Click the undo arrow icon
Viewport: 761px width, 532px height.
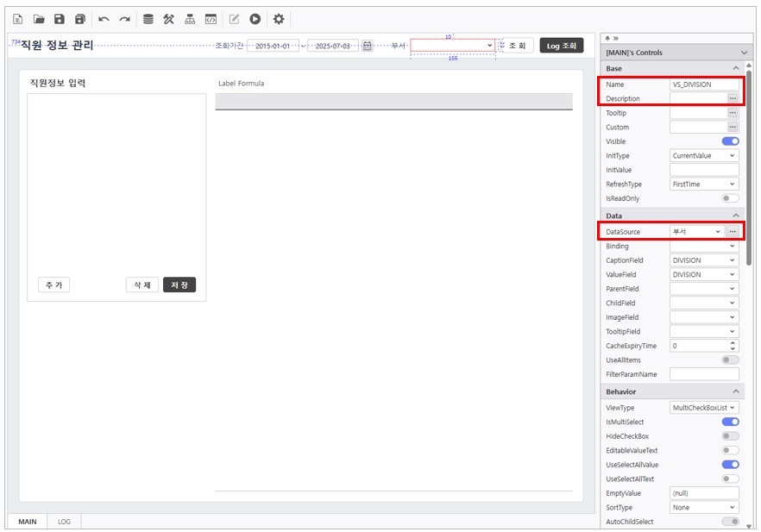104,19
